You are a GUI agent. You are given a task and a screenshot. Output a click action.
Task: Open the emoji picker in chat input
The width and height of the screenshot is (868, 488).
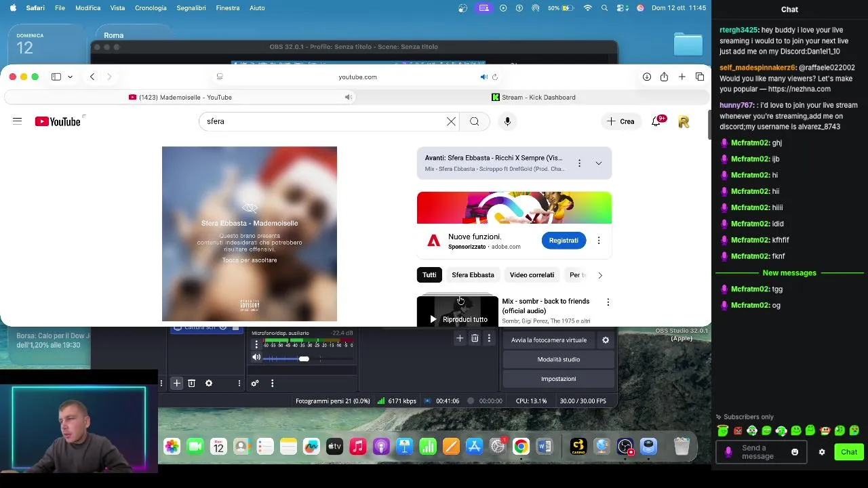pyautogui.click(x=795, y=452)
